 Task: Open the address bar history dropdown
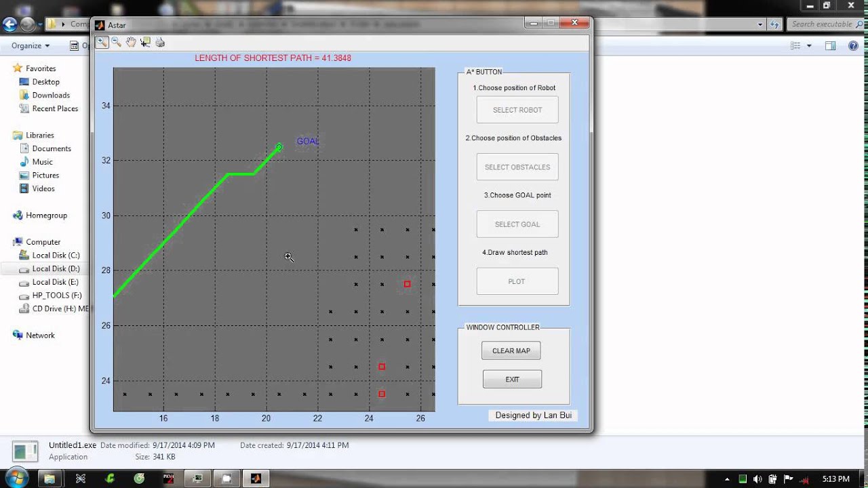pyautogui.click(x=760, y=24)
